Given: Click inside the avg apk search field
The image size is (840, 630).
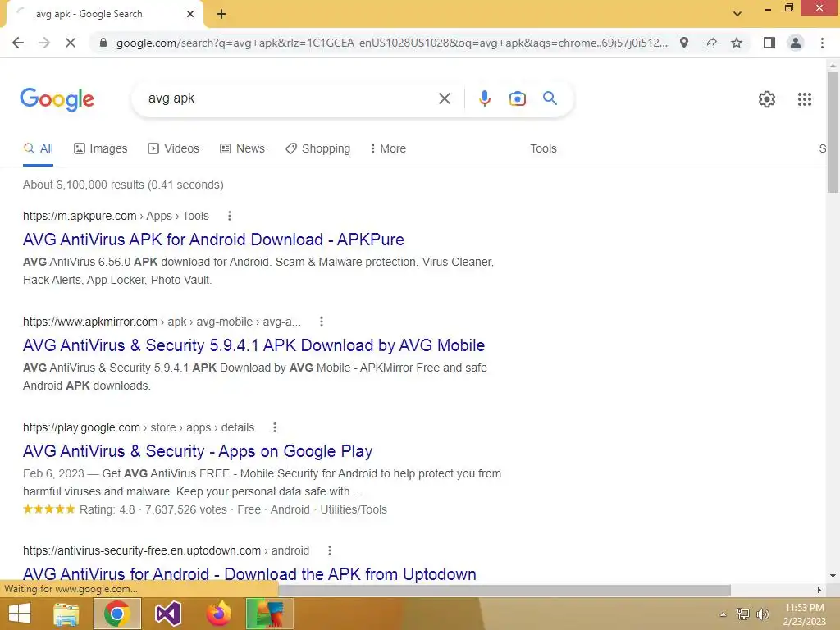Looking at the screenshot, I should point(290,98).
